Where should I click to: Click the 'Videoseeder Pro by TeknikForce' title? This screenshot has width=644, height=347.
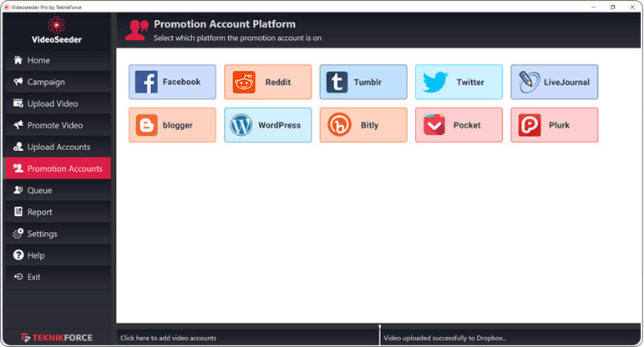pos(47,7)
